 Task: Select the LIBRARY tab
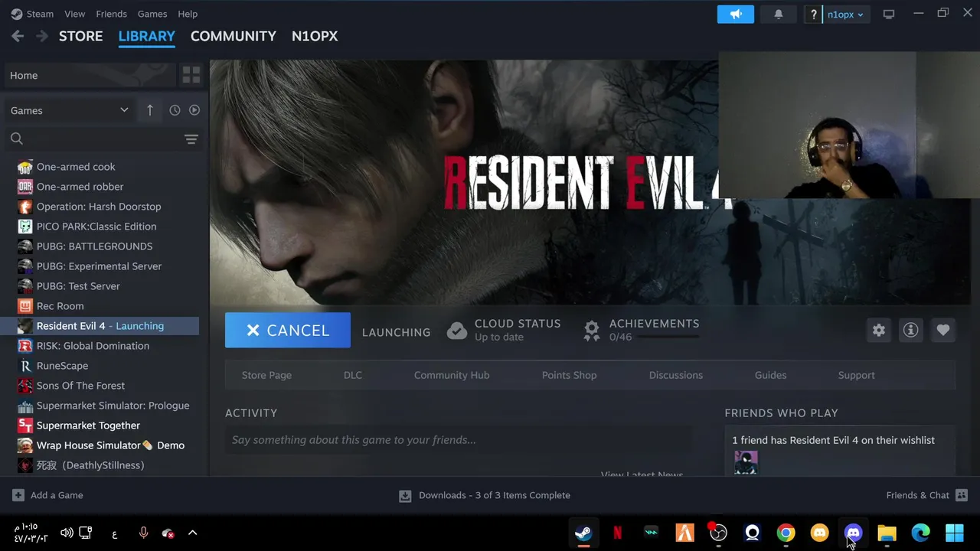tap(147, 36)
